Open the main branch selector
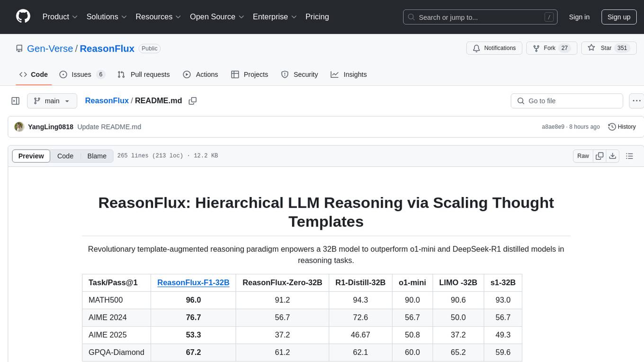The image size is (644, 362). pyautogui.click(x=52, y=101)
